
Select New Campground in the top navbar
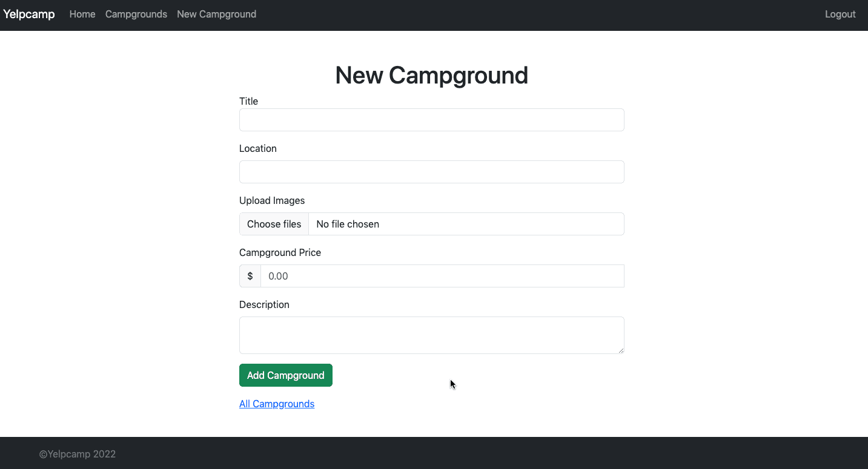(x=216, y=14)
